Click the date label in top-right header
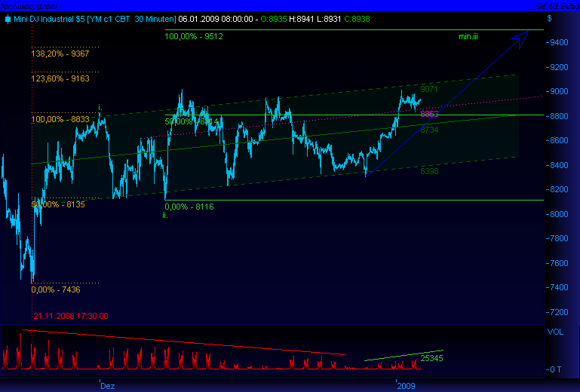Viewport: 580px width, 392px height. click(x=558, y=6)
